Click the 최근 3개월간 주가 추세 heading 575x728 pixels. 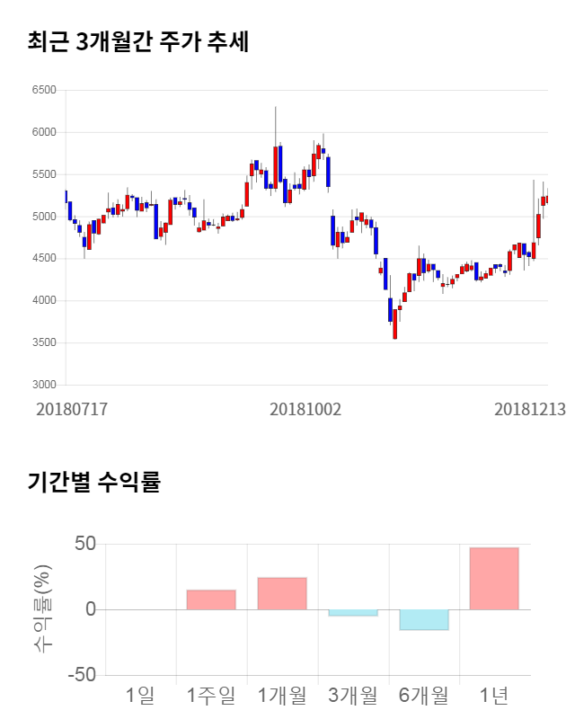pyautogui.click(x=137, y=42)
